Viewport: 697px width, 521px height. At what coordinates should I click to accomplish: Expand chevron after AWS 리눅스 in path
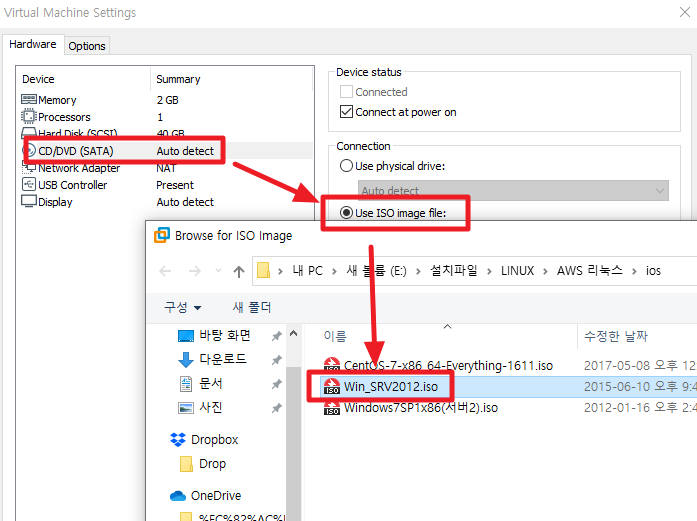point(634,271)
